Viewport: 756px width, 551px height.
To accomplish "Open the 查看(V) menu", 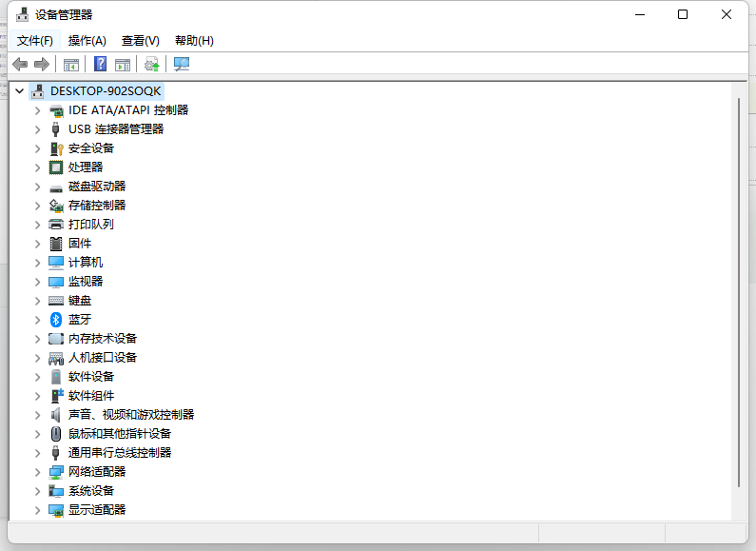I will point(141,41).
